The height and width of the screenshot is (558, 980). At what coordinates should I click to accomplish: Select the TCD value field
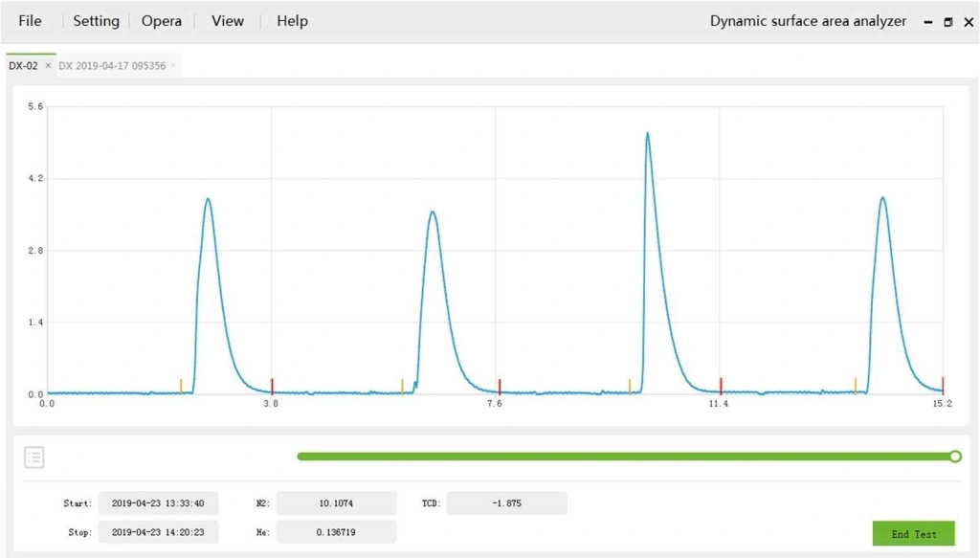click(506, 503)
